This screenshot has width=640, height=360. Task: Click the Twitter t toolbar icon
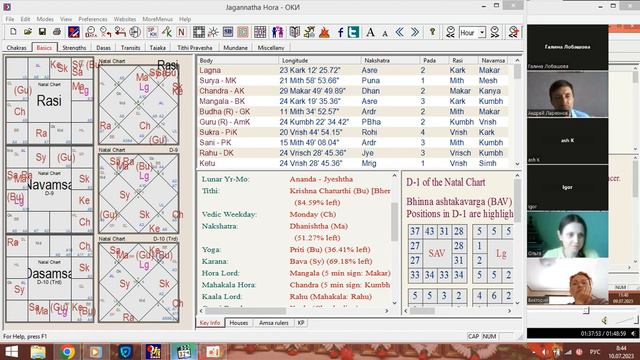tap(353, 32)
